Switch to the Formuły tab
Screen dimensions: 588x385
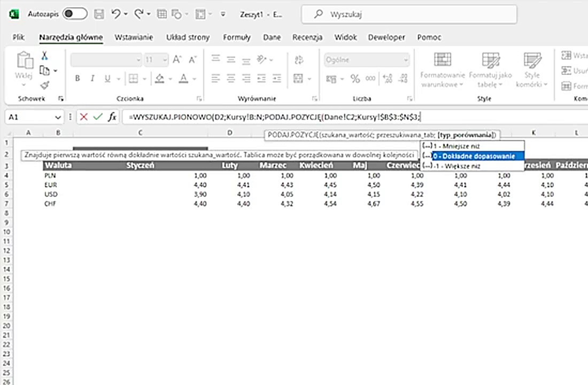click(236, 37)
